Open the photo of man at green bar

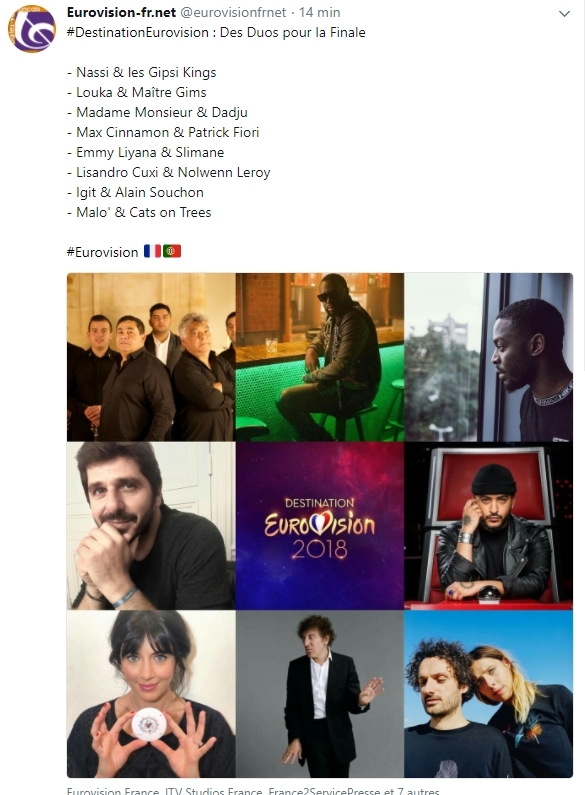point(320,357)
